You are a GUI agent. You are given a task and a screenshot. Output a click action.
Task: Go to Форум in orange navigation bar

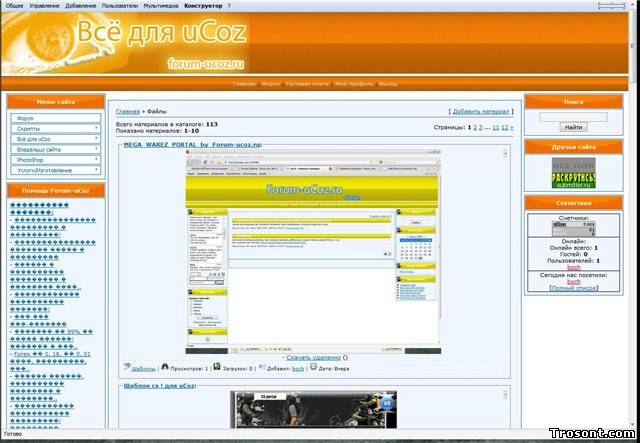271,84
